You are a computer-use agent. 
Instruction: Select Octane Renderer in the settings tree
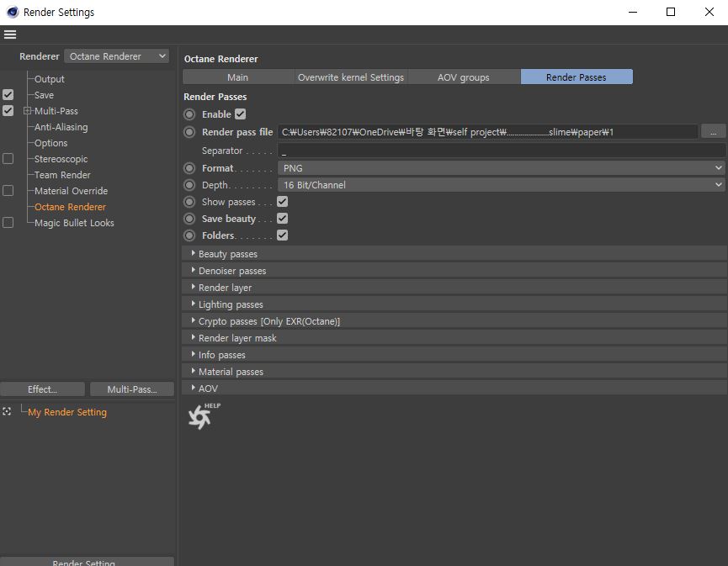click(x=70, y=207)
